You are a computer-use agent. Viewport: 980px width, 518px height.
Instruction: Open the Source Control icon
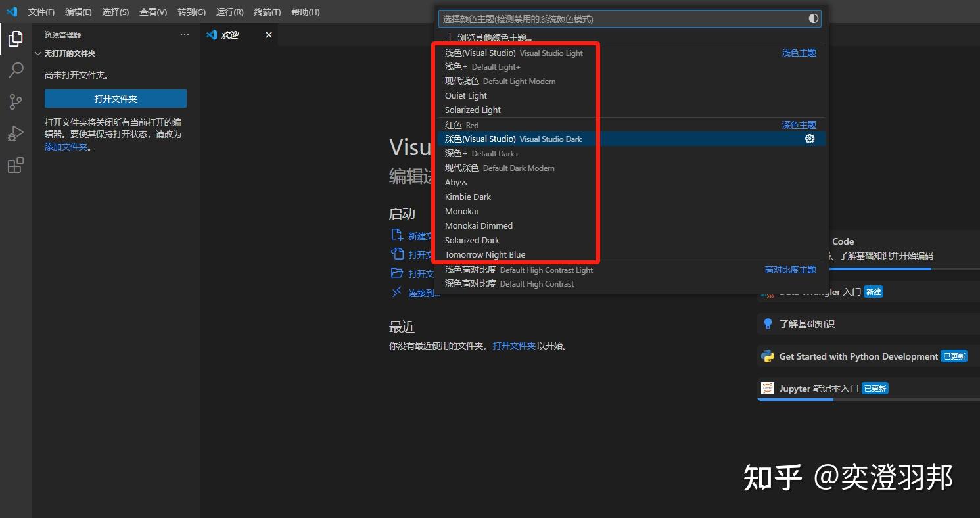click(14, 101)
